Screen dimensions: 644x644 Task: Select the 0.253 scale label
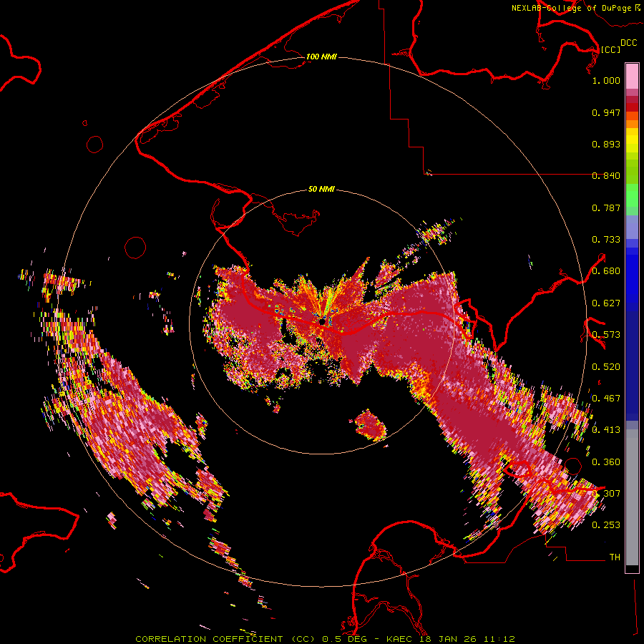click(606, 525)
